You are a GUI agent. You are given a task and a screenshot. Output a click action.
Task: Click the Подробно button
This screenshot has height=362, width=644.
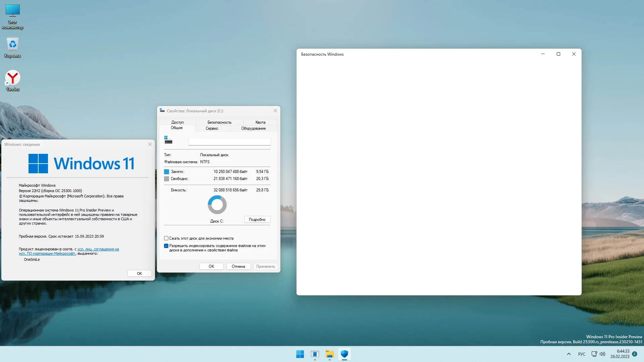pyautogui.click(x=257, y=220)
